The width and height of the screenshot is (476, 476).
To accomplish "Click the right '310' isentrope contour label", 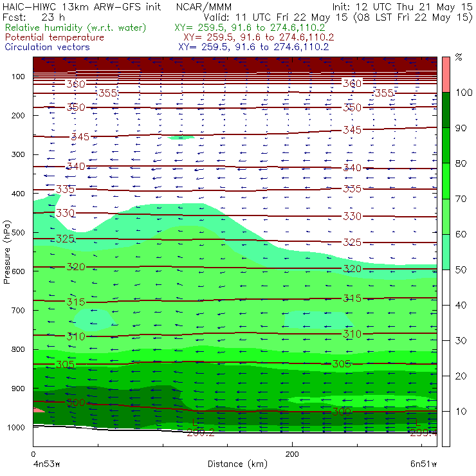I will [352, 334].
